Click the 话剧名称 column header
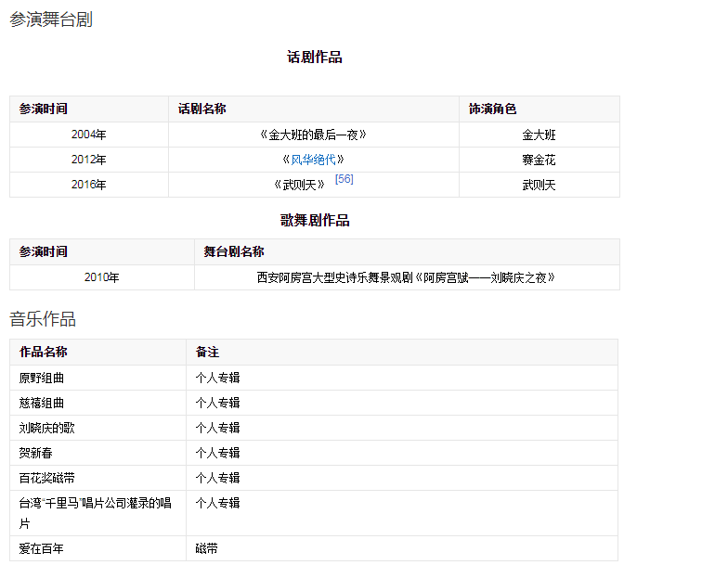 [x=201, y=109]
